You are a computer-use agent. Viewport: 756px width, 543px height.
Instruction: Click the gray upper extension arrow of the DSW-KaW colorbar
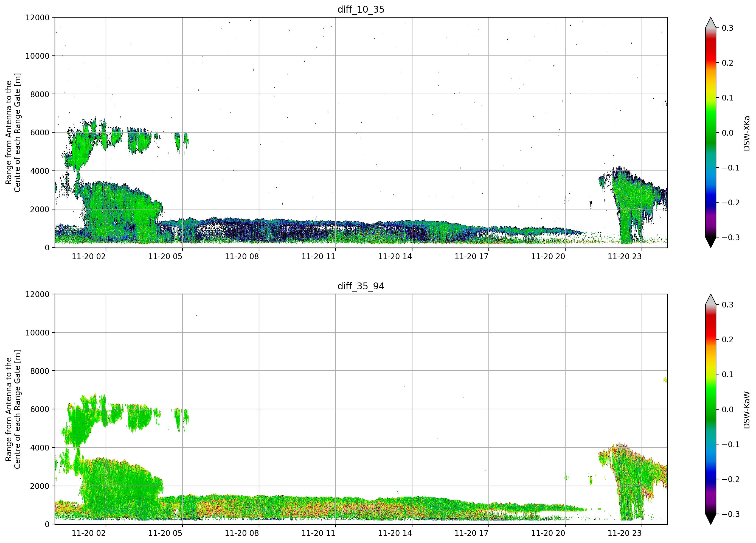pyautogui.click(x=711, y=300)
